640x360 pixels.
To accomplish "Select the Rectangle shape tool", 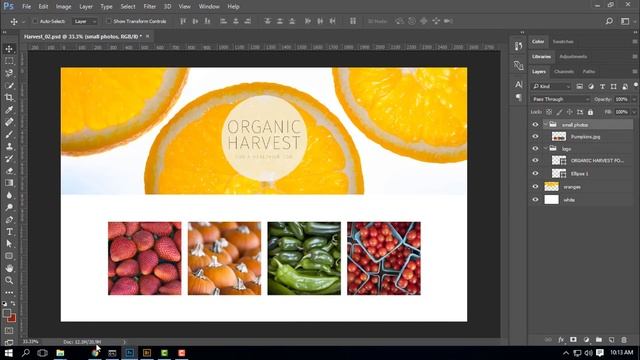I will point(9,256).
